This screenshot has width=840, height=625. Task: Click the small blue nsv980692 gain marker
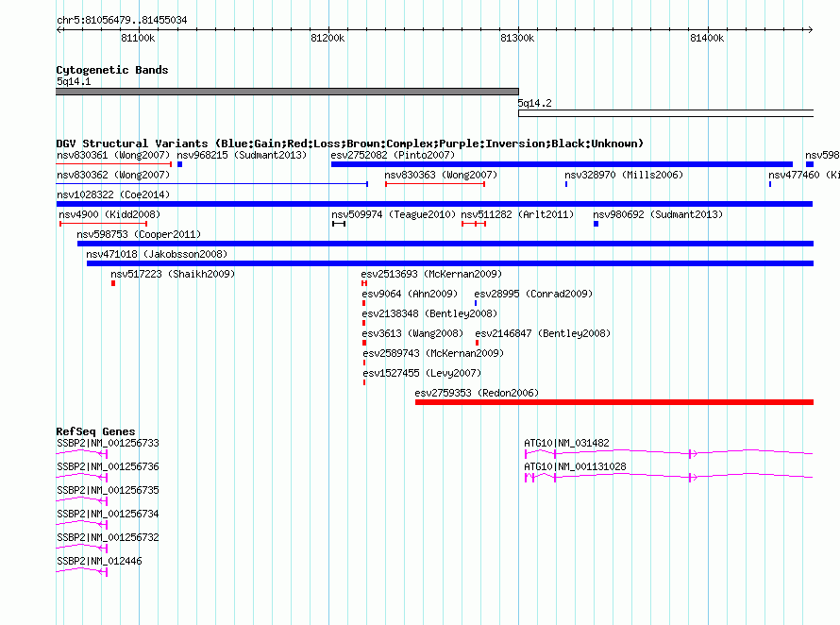coord(596,224)
